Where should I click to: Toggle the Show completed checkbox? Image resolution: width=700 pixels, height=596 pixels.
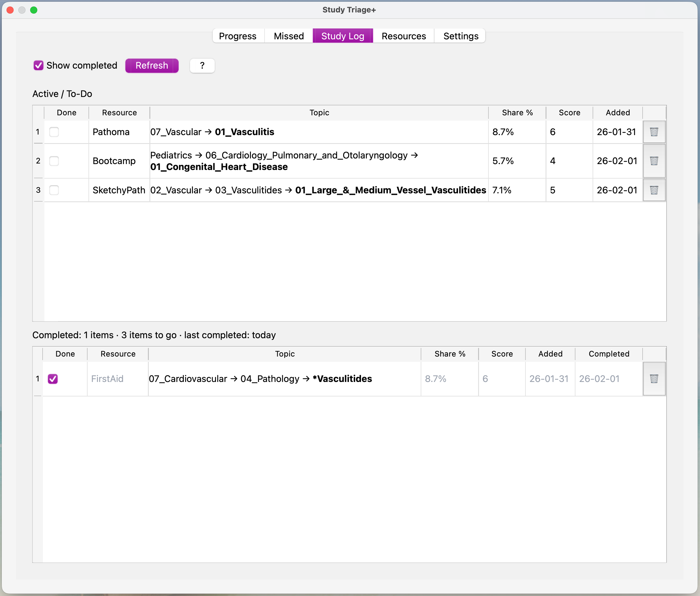tap(38, 65)
